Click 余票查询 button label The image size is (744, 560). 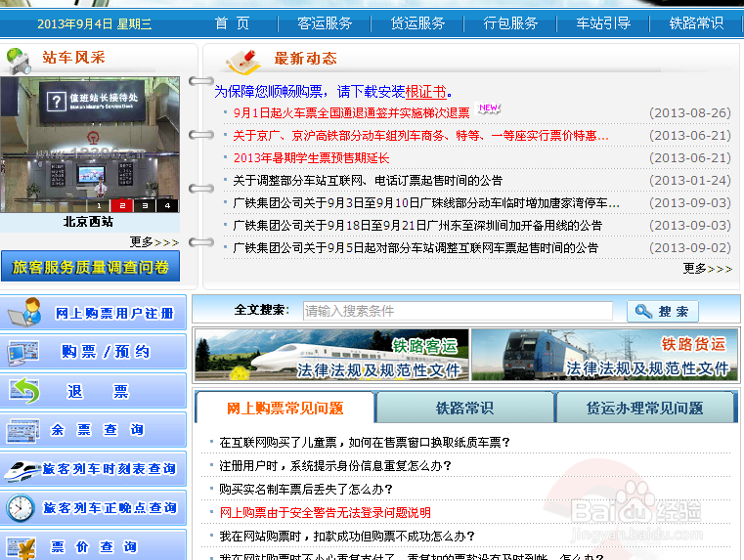[97, 430]
